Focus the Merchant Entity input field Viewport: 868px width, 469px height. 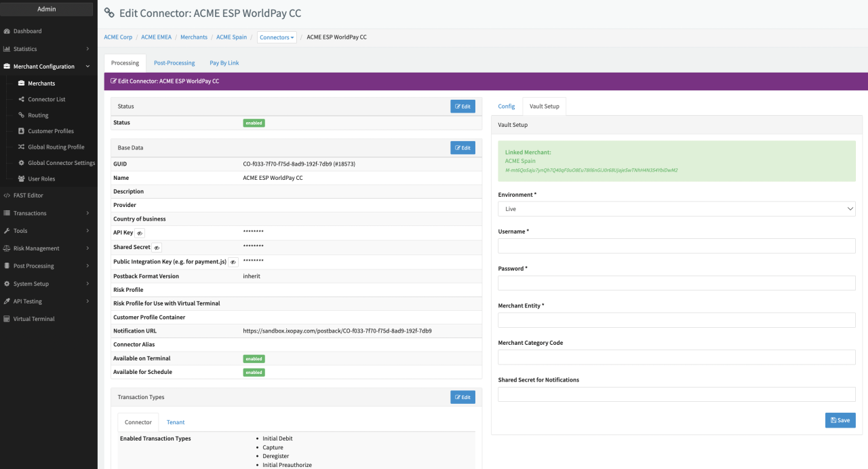point(676,320)
